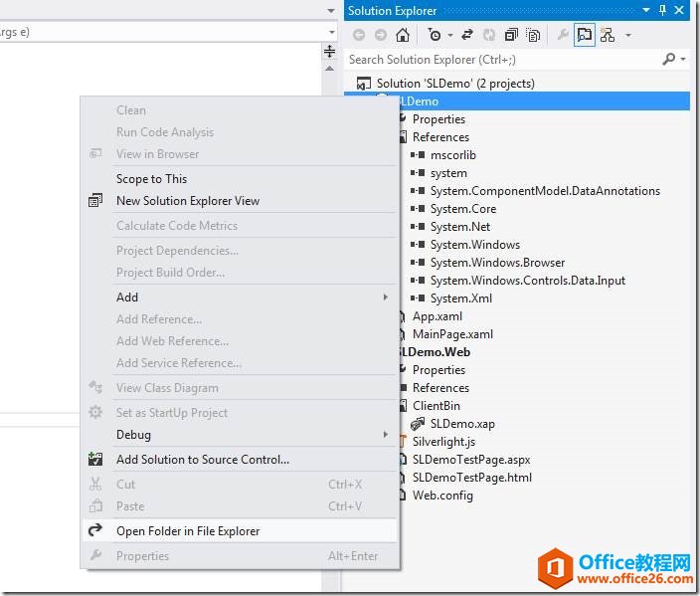Select the System.Core reference
700x596 pixels.
tap(463, 209)
